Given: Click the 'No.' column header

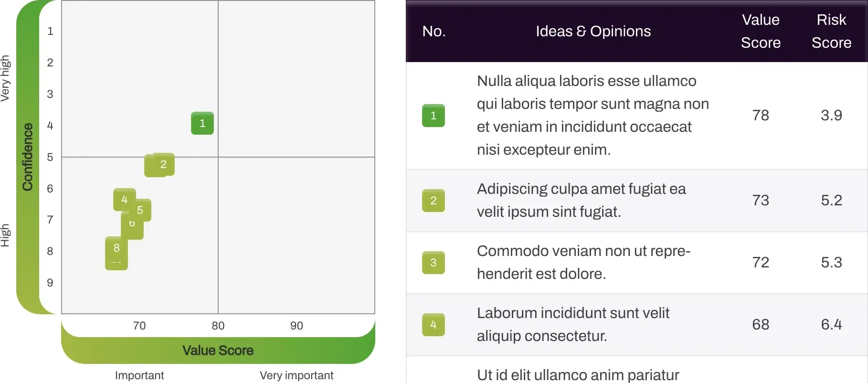Looking at the screenshot, I should [434, 32].
